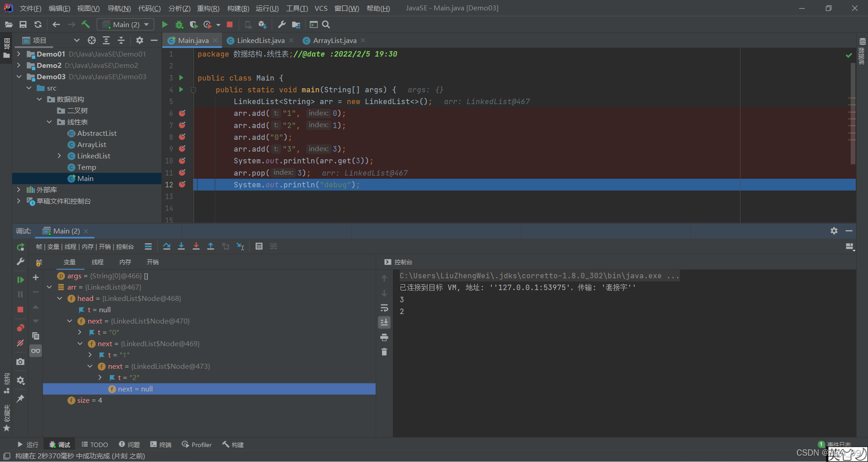Build project with hammer icon
Image resolution: width=868 pixels, height=462 pixels.
(x=85, y=24)
